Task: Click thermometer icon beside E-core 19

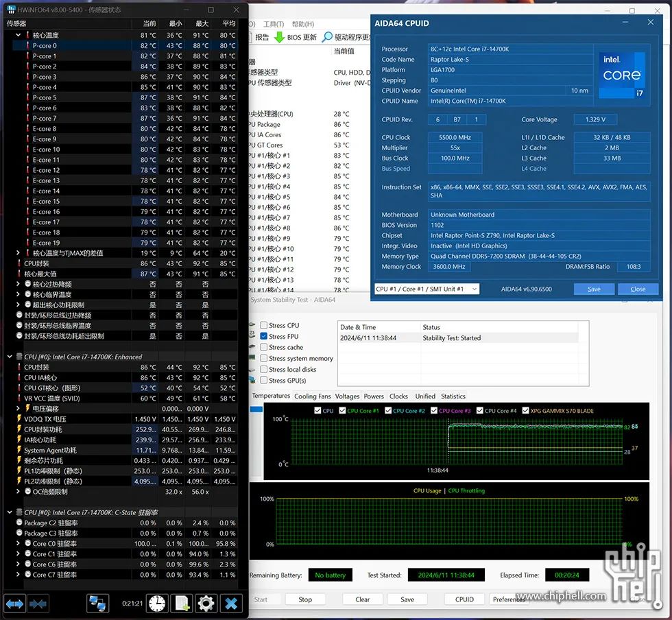Action: click(28, 243)
